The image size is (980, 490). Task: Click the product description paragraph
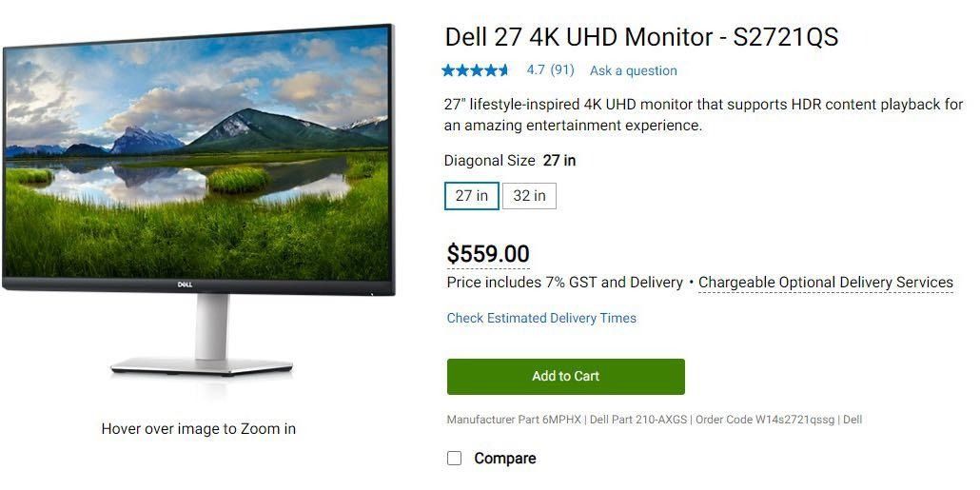[704, 114]
